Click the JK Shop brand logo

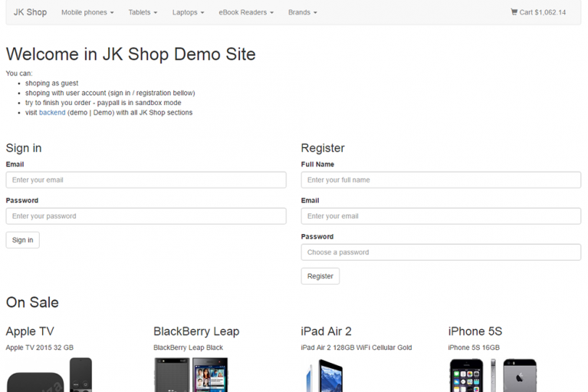(31, 12)
